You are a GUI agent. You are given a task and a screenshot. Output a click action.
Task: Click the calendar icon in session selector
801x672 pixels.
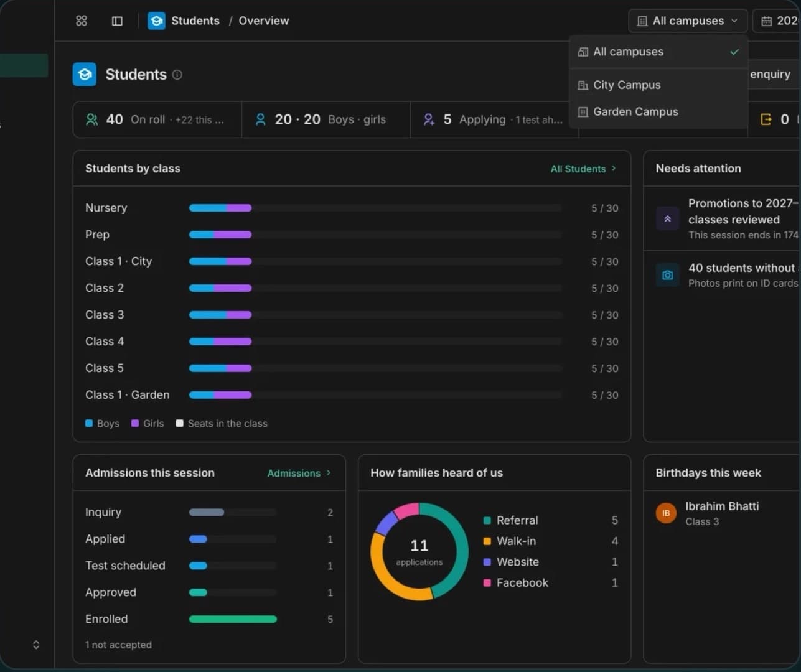pos(766,21)
